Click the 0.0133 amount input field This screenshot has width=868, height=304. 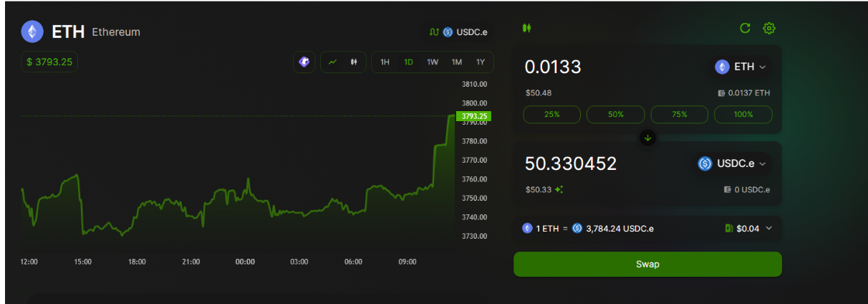609,67
